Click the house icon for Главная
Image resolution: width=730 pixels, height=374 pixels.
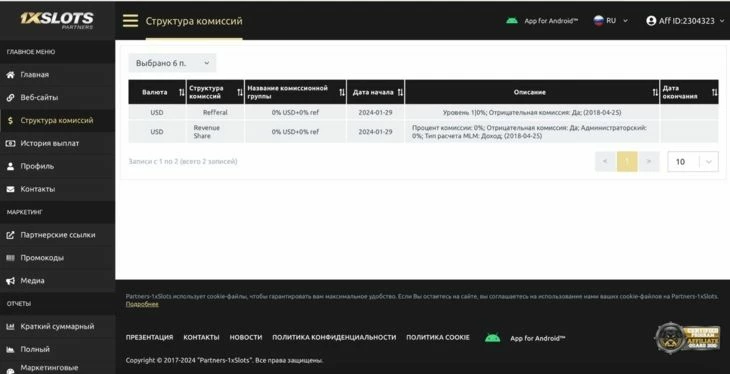pyautogui.click(x=10, y=75)
